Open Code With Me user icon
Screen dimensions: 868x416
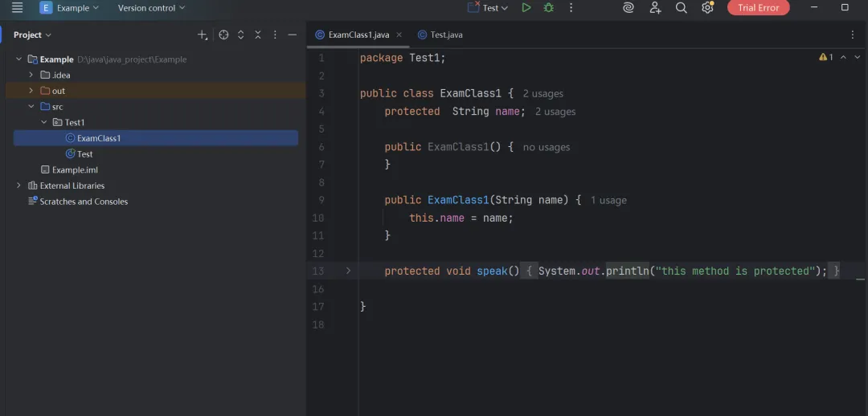pyautogui.click(x=656, y=8)
